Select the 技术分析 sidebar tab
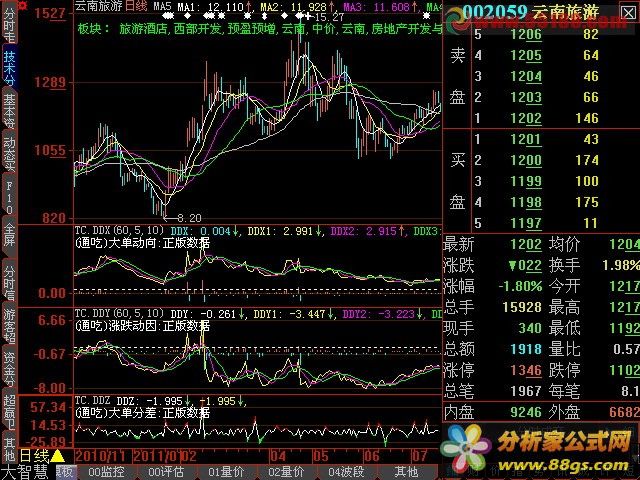The image size is (640, 480). [9, 67]
